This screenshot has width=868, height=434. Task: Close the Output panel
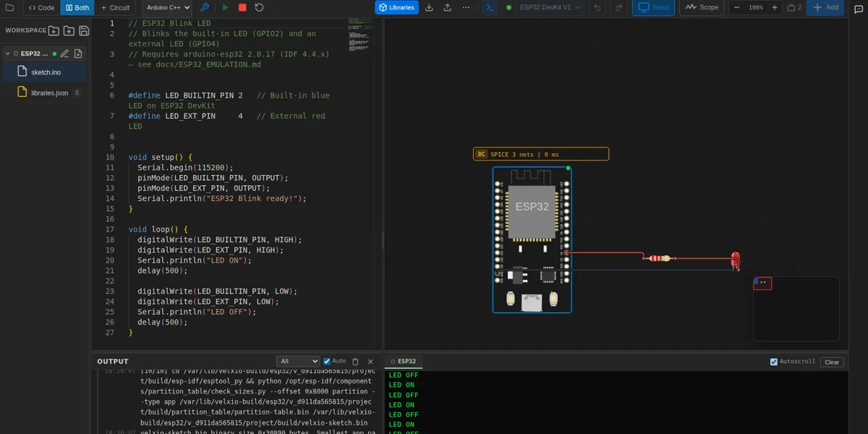(x=370, y=361)
